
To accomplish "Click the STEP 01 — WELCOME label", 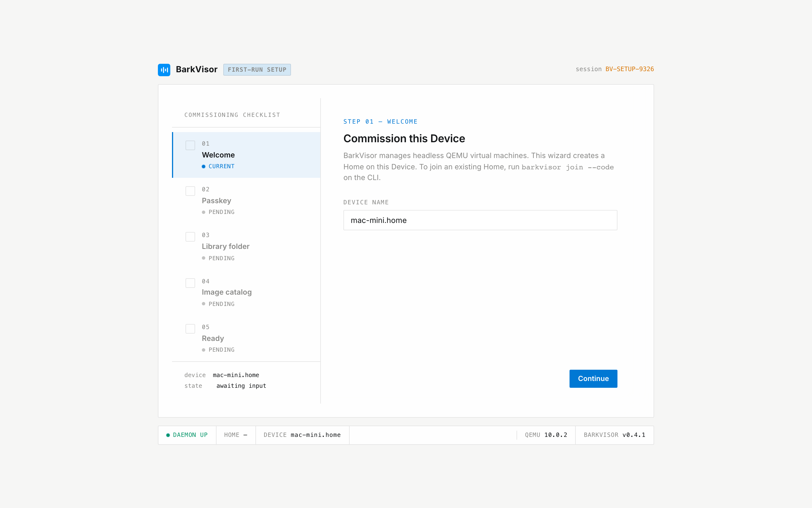I will point(381,122).
